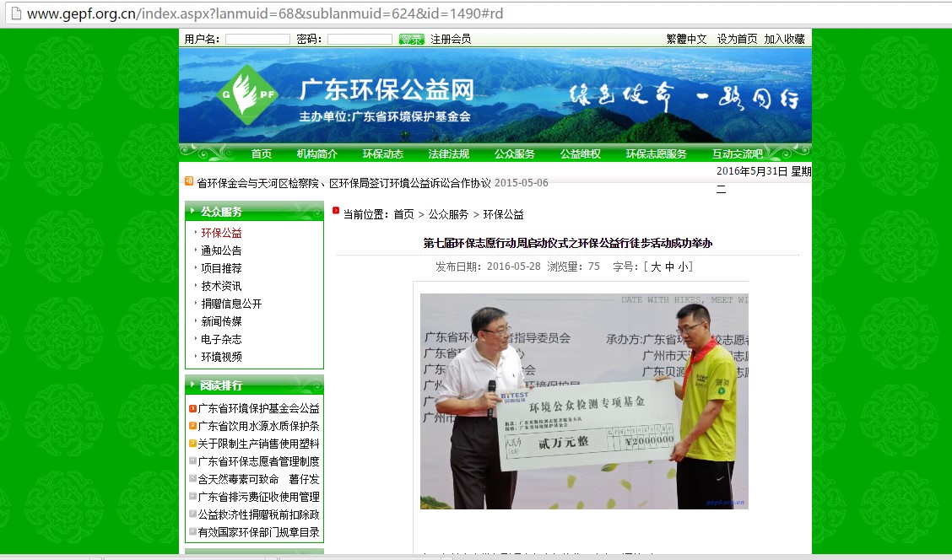This screenshot has height=560, width=952.
Task: Open ranked article 广东省环保志愿者管理制度
Action: [x=258, y=461]
